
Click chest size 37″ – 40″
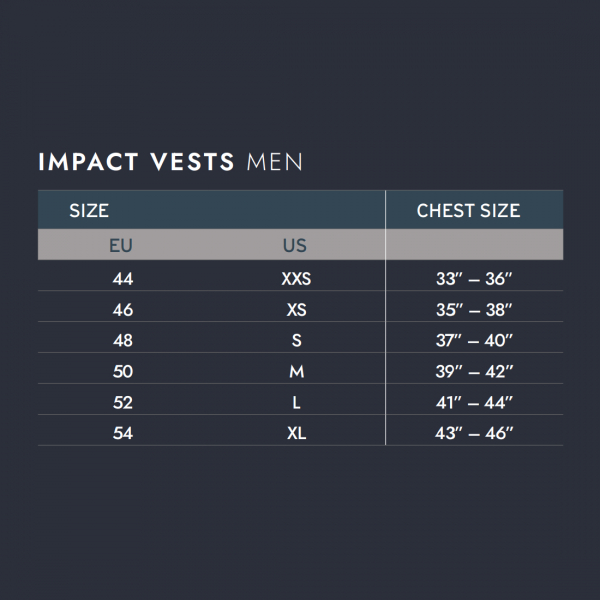(474, 340)
